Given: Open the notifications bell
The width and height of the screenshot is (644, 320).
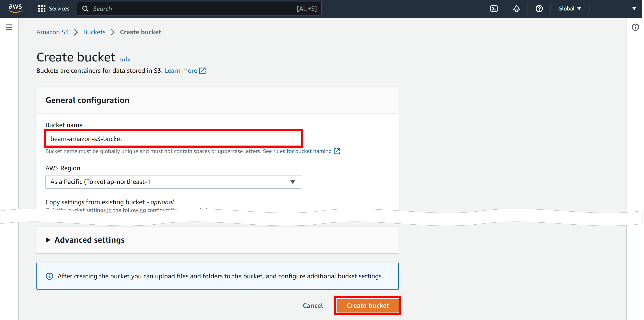Looking at the screenshot, I should coord(516,9).
